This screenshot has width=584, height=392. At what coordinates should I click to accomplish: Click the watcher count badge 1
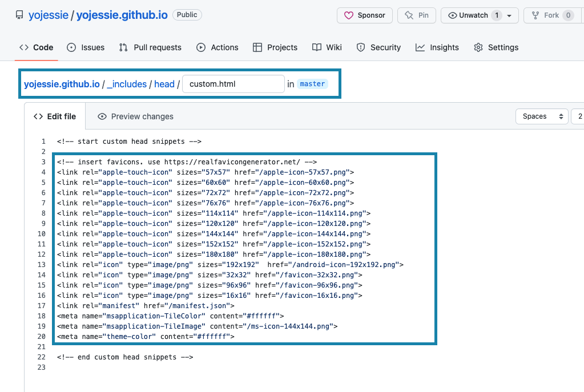497,15
